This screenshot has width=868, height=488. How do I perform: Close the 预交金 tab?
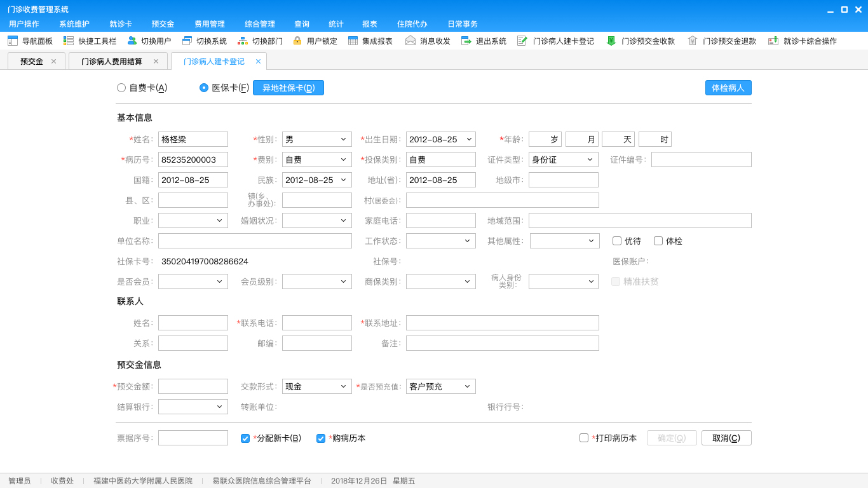53,62
